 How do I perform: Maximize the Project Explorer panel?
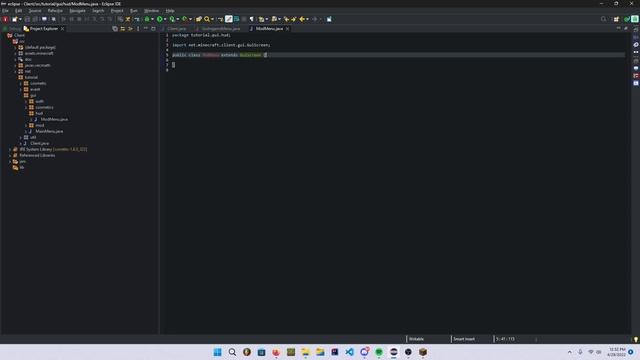point(153,29)
